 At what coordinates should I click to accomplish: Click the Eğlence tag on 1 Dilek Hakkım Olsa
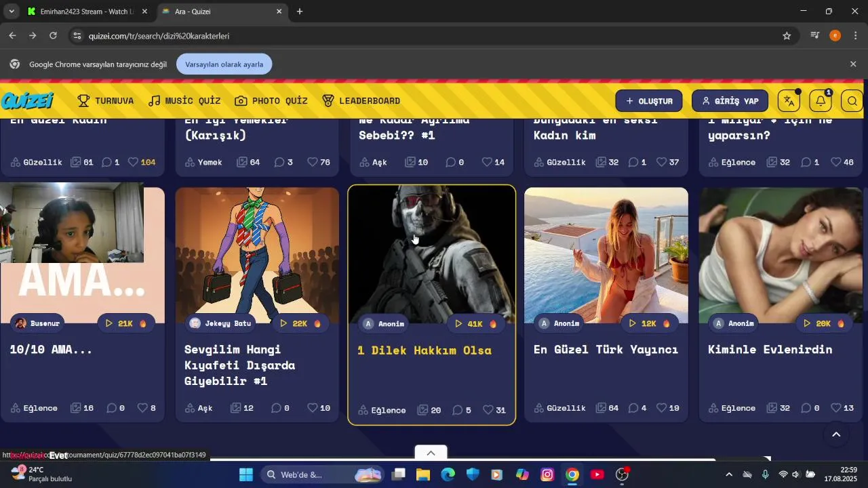[382, 410]
